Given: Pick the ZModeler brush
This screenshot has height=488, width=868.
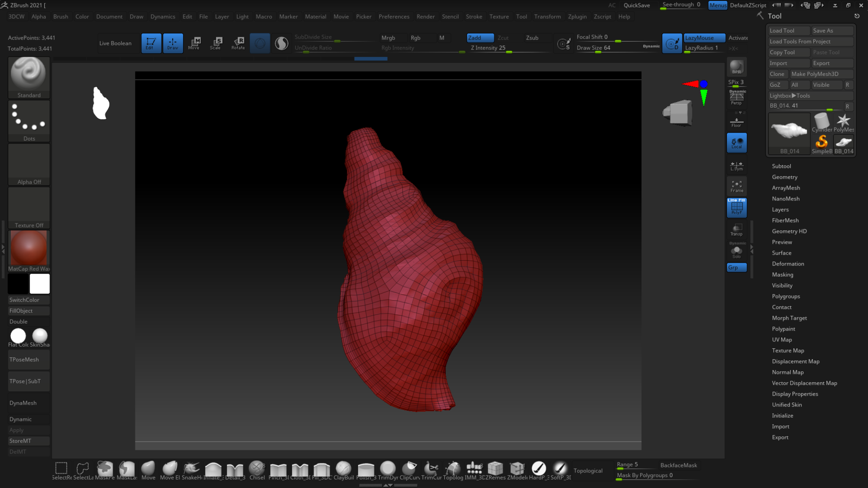Looking at the screenshot, I should click(517, 471).
